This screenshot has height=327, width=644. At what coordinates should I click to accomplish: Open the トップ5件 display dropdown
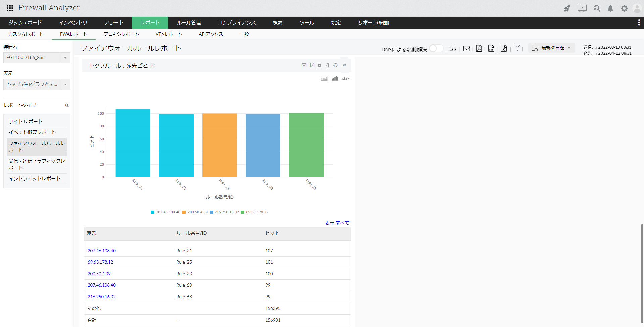(x=65, y=84)
